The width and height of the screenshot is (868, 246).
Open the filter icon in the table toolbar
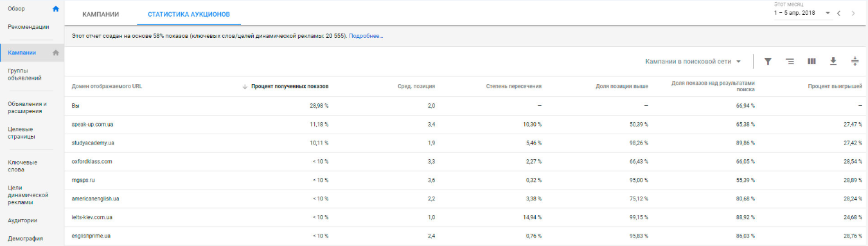click(768, 61)
